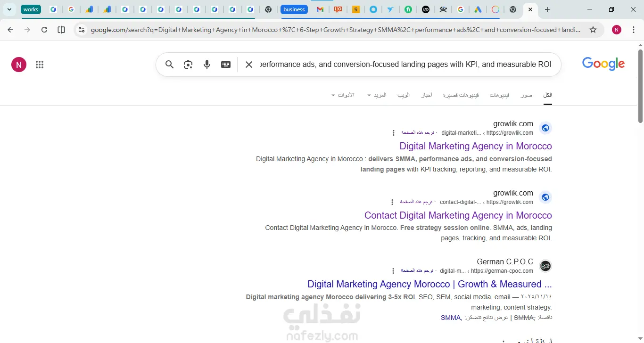Open the Google apps grid
The width and height of the screenshot is (644, 343).
click(x=40, y=65)
